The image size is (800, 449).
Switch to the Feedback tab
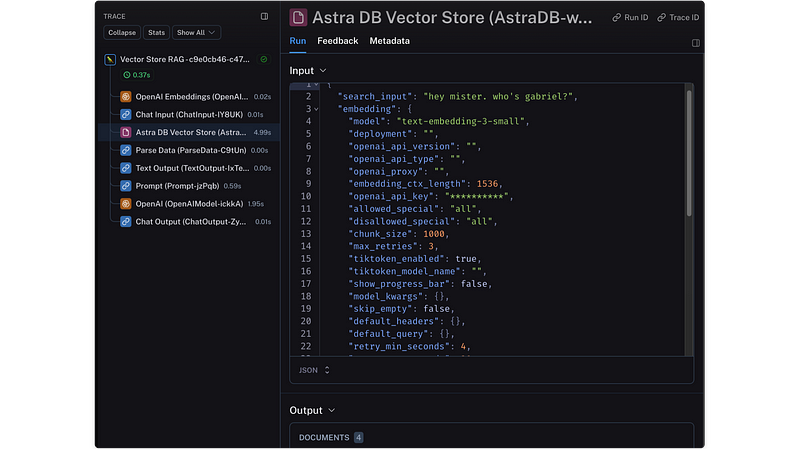coord(337,42)
